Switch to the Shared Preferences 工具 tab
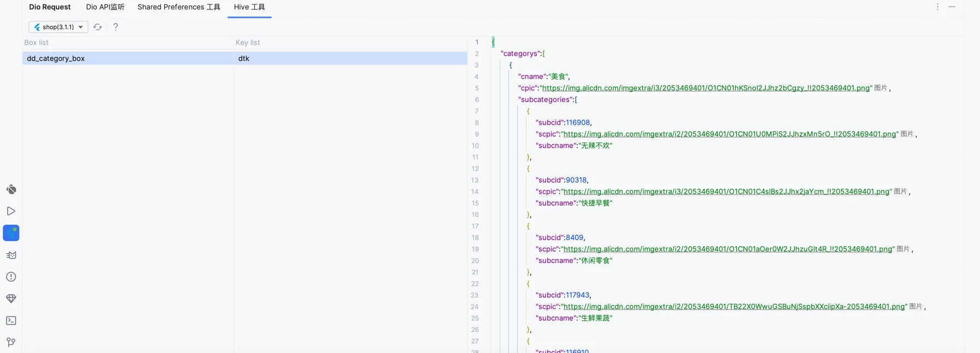 click(x=179, y=7)
